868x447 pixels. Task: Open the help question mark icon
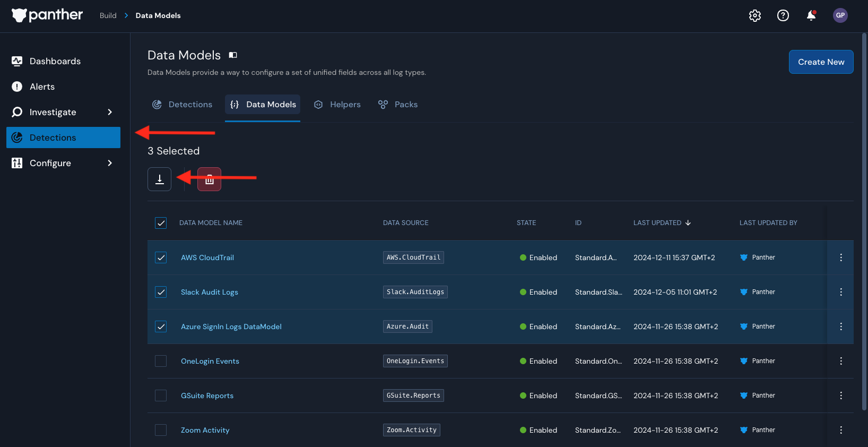[783, 15]
